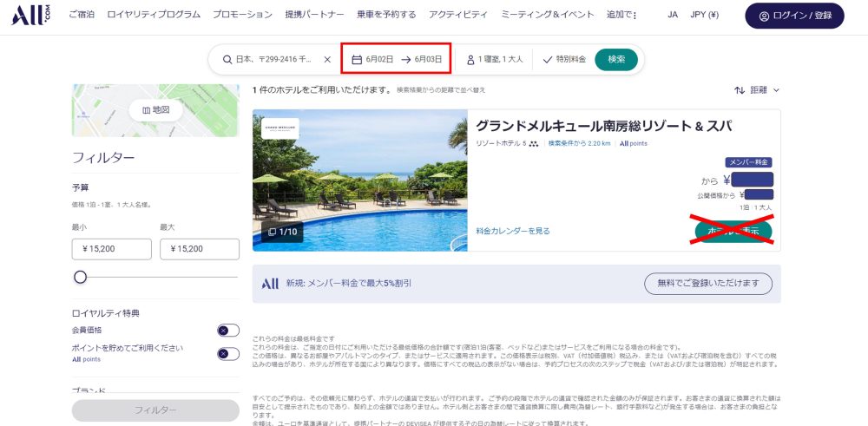Image resolution: width=868 pixels, height=426 pixels.
Task: Click the Grand Mercure logo badge on the photo
Action: tap(280, 128)
